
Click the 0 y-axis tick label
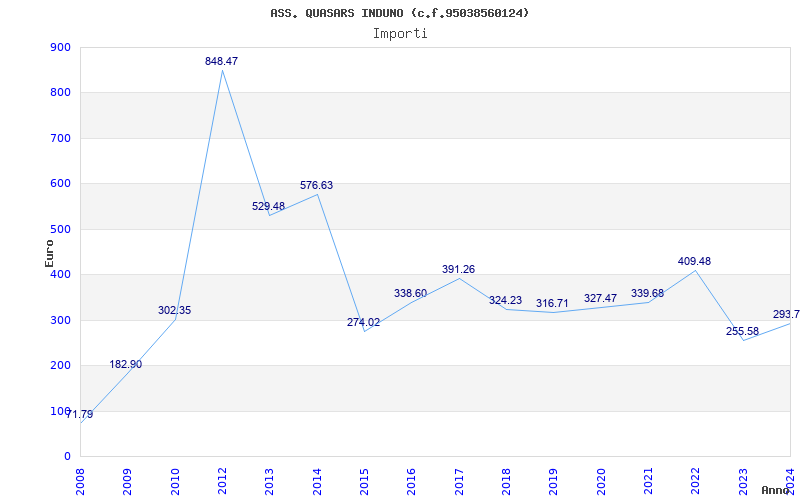(x=67, y=457)
